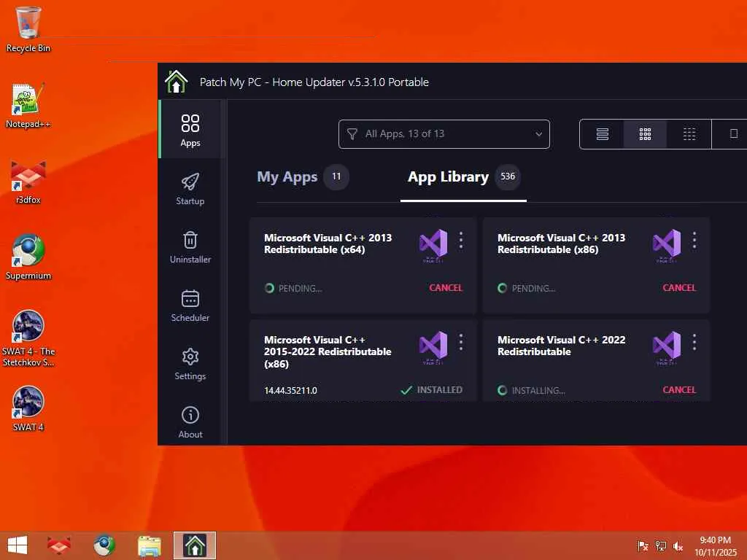Viewport: 747px width, 560px height.
Task: Open options menu for Visual C++ 2022 Redistributable
Action: click(x=694, y=342)
